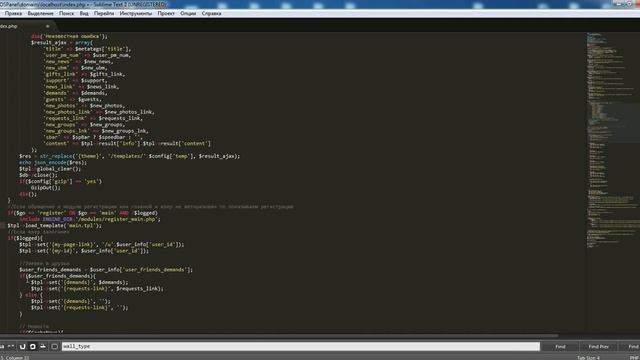
Task: Open the Выделение menu
Action: [x=40, y=13]
